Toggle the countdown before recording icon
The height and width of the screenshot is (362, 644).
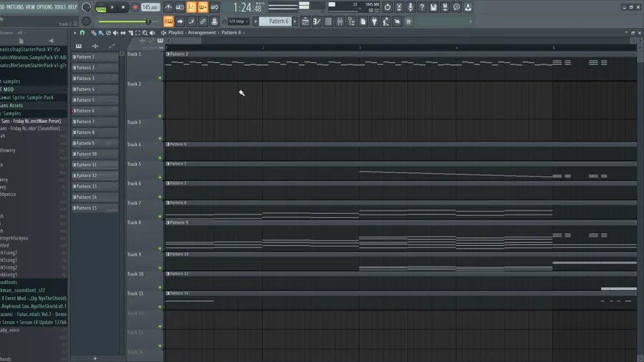pyautogui.click(x=191, y=7)
